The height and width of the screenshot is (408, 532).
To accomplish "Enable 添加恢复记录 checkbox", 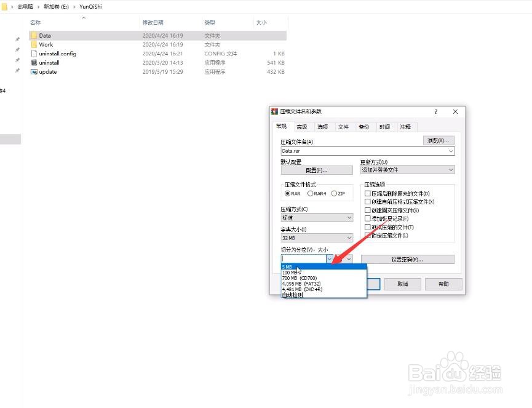I will (x=367, y=218).
